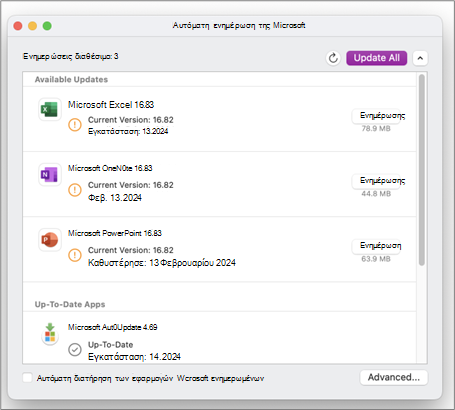Enable automatically keeping Microsoft apps updated checkbox
This screenshot has width=455, height=410.
click(x=27, y=378)
